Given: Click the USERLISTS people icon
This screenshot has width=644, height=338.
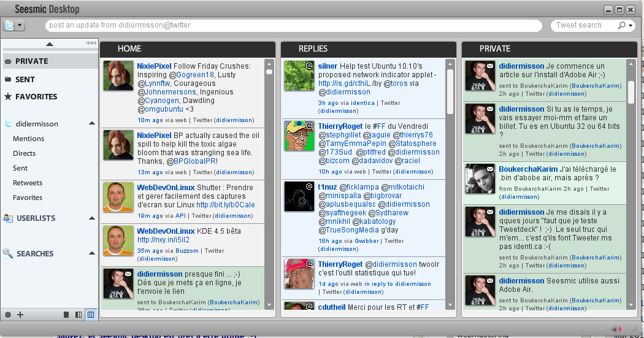Looking at the screenshot, I should [x=8, y=218].
